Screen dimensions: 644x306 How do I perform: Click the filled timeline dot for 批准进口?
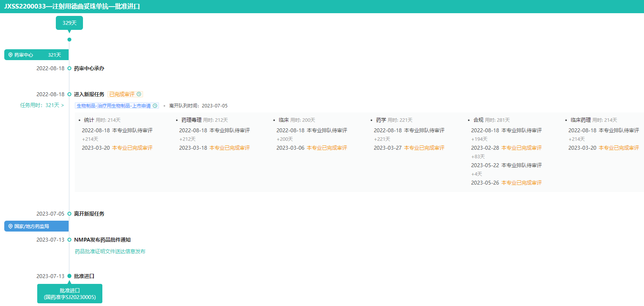[69, 276]
